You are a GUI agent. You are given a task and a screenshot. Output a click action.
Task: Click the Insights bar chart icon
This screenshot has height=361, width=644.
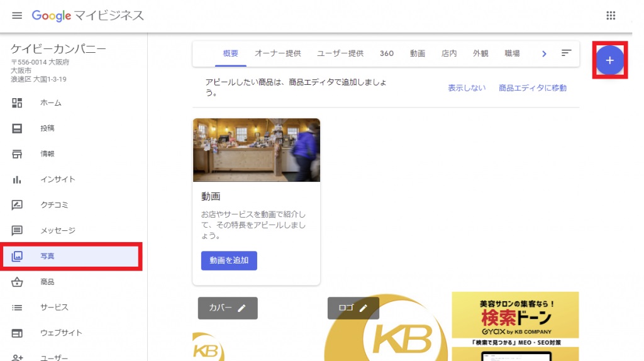[17, 179]
